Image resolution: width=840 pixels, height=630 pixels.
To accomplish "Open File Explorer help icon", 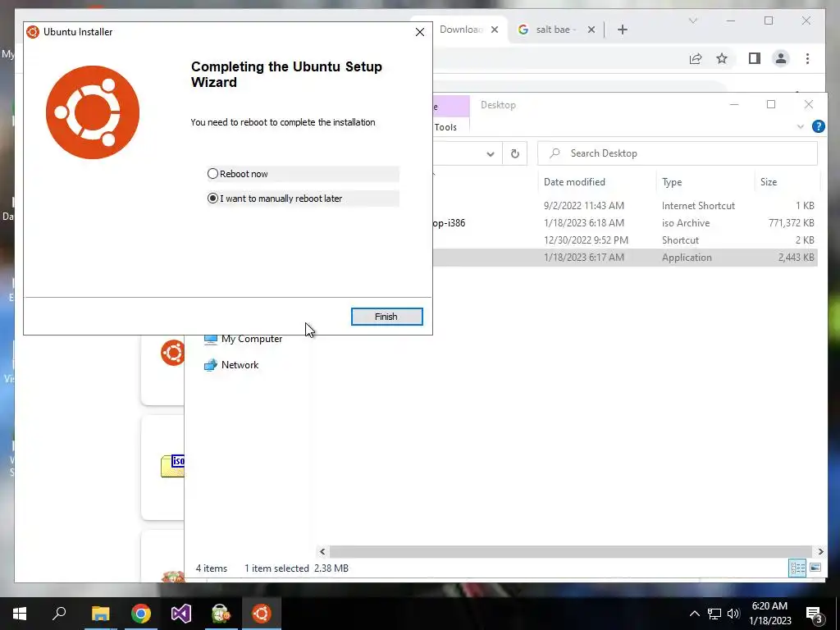I will 818,126.
